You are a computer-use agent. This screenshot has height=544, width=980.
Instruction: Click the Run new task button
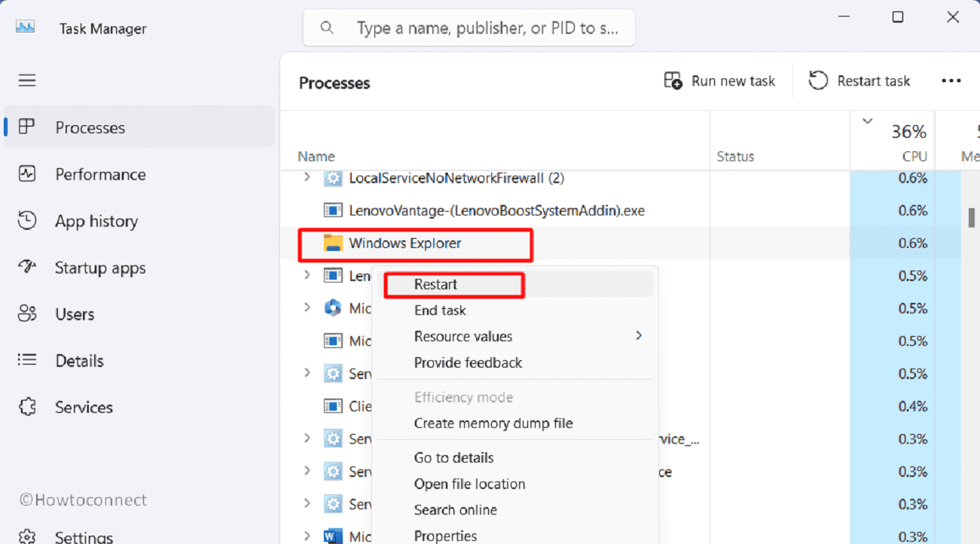tap(719, 81)
